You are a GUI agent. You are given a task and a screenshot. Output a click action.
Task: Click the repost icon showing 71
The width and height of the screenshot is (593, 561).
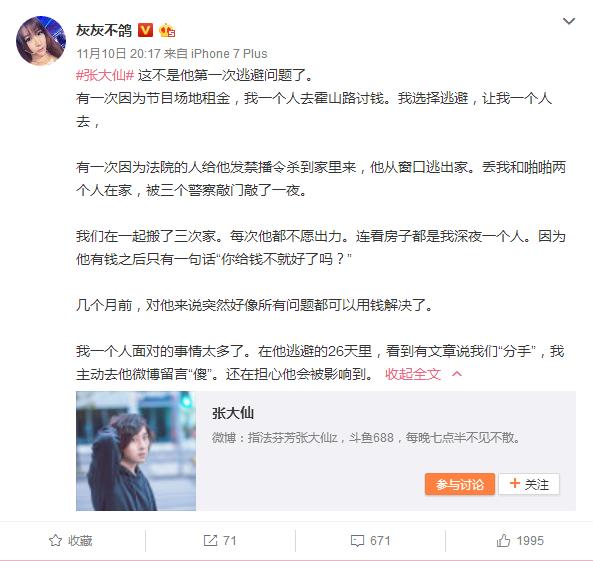(210, 540)
